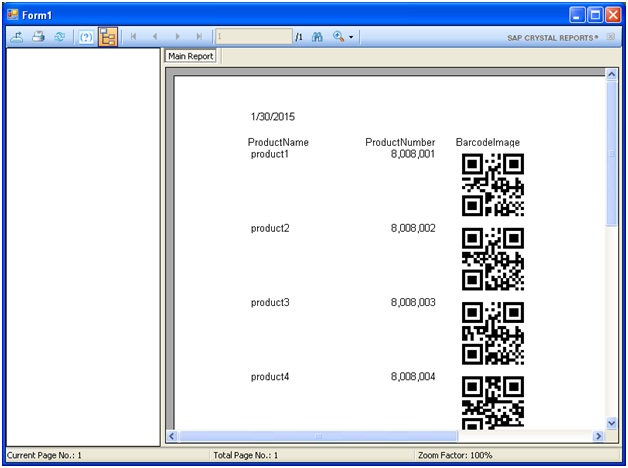Select the product4 name text
Screen dimensions: 628x468
[270, 377]
